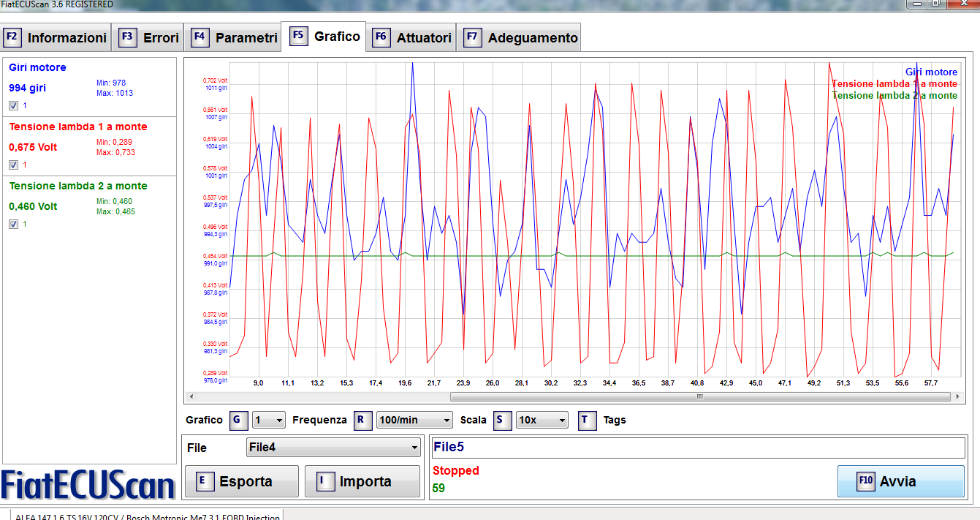Click the 19,6 time axis tick
The height and width of the screenshot is (520, 980).
[405, 383]
